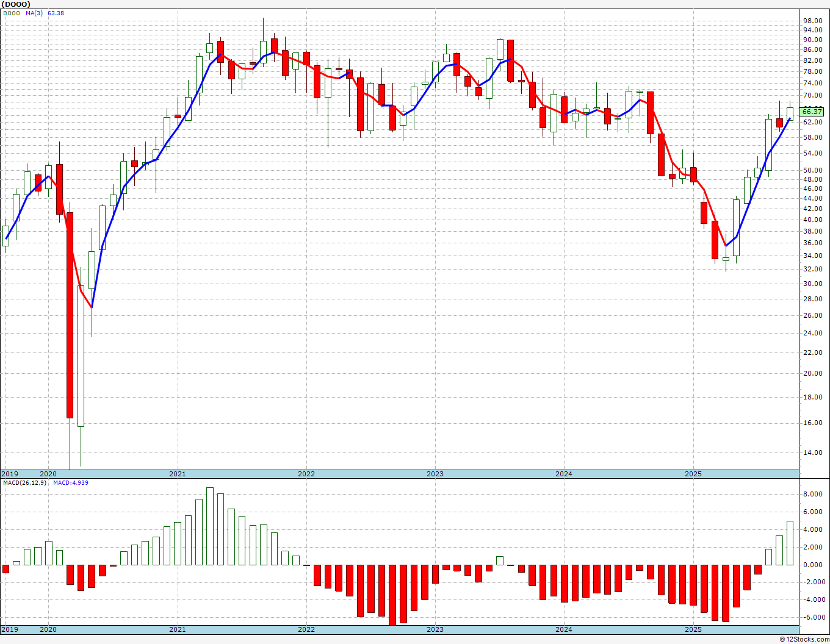Screen dimensions: 830x644
Task: Click the 74.00 price axis label
Action: [x=812, y=84]
